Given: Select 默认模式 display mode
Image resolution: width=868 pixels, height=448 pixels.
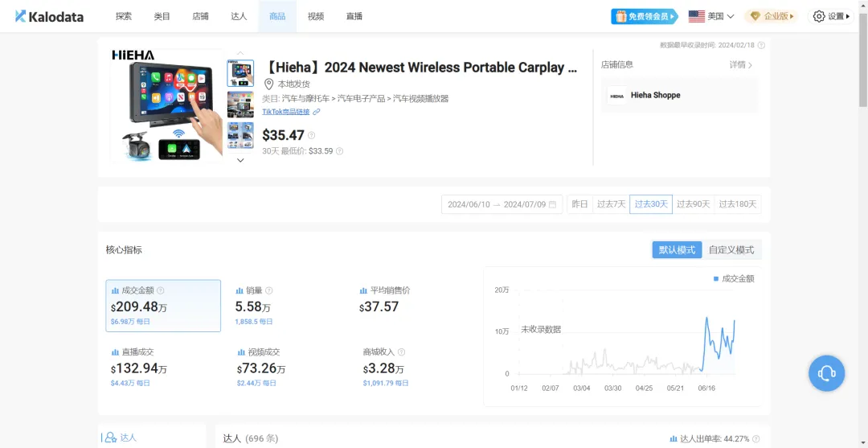Looking at the screenshot, I should [x=677, y=250].
